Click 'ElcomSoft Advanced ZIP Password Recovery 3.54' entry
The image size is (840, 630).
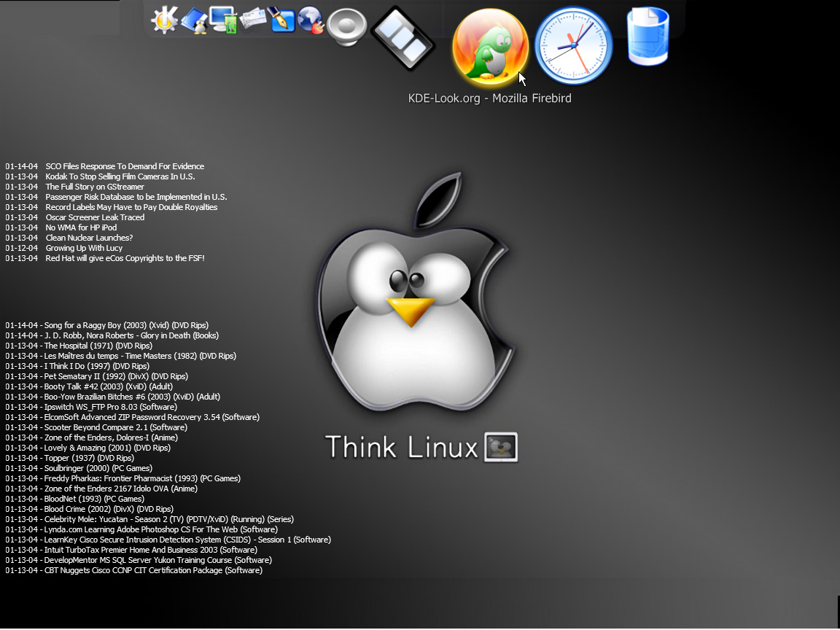tap(132, 417)
